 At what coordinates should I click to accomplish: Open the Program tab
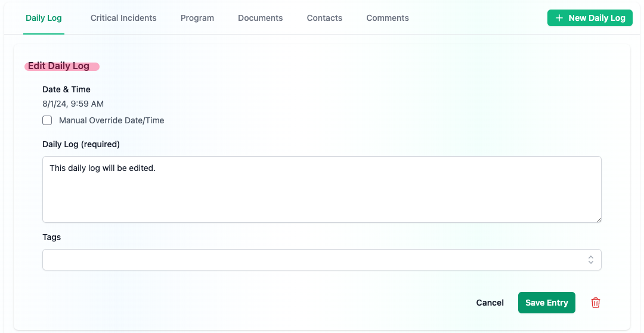(197, 18)
